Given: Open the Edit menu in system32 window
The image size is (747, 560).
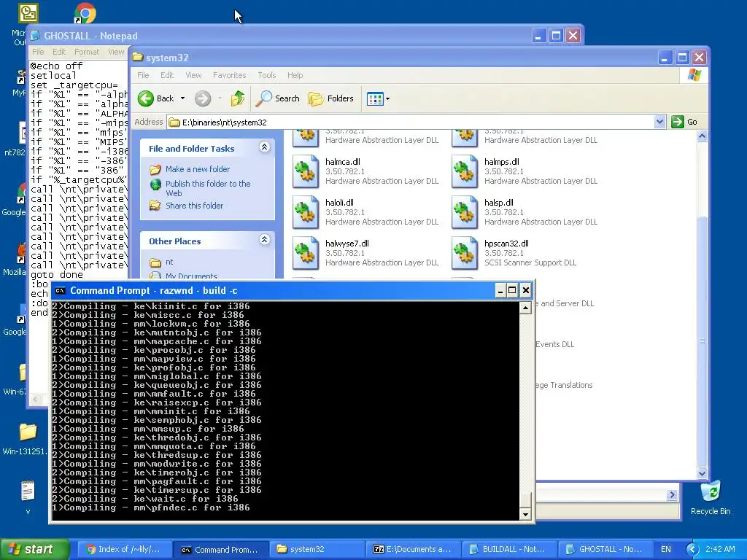Looking at the screenshot, I should [x=167, y=75].
